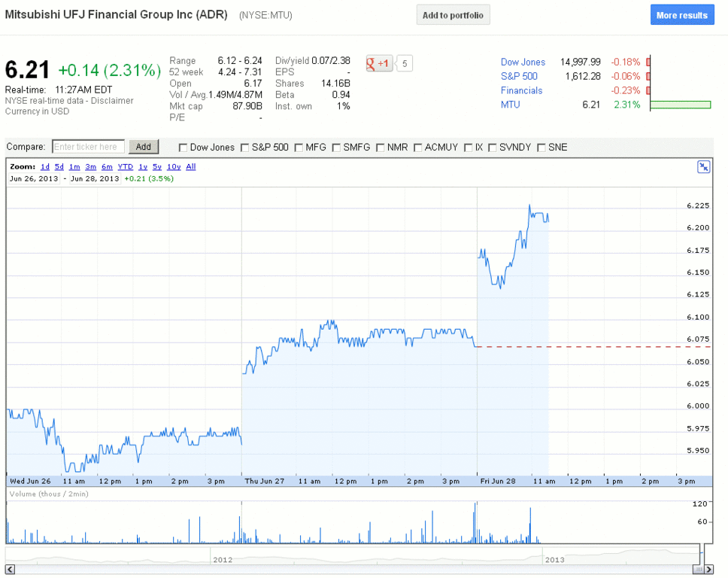Viewport: 728px width, 578px height.
Task: Click the 6.21 stock price text
Action: [x=27, y=70]
